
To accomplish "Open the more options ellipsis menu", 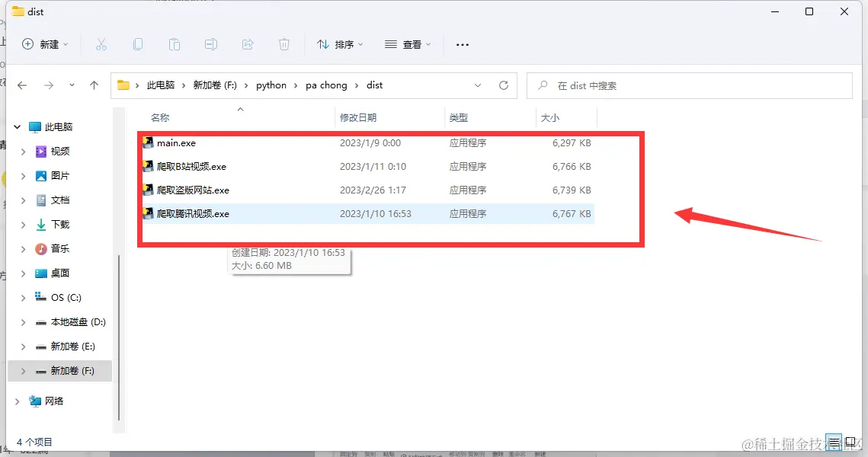I will pyautogui.click(x=463, y=44).
